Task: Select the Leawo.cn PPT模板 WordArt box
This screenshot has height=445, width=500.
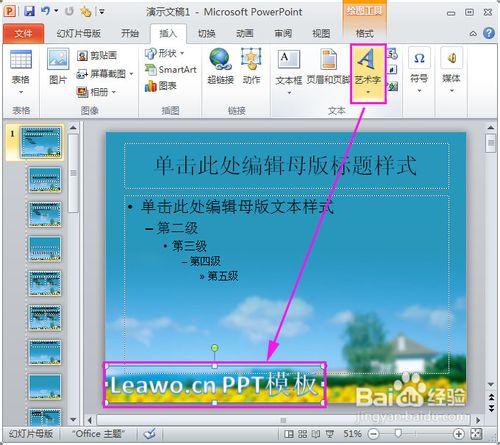Action: (x=215, y=384)
